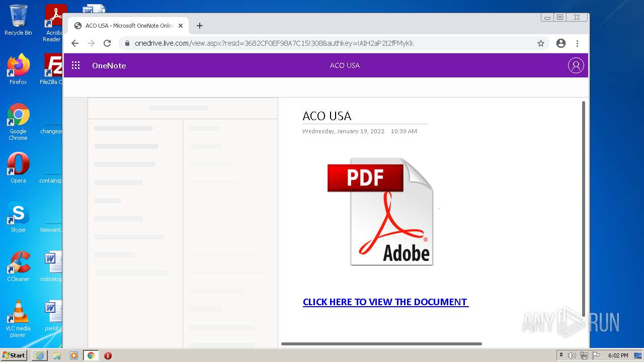Click the Chrome forward arrow
Image resolution: width=644 pixels, height=362 pixels.
coord(91,43)
